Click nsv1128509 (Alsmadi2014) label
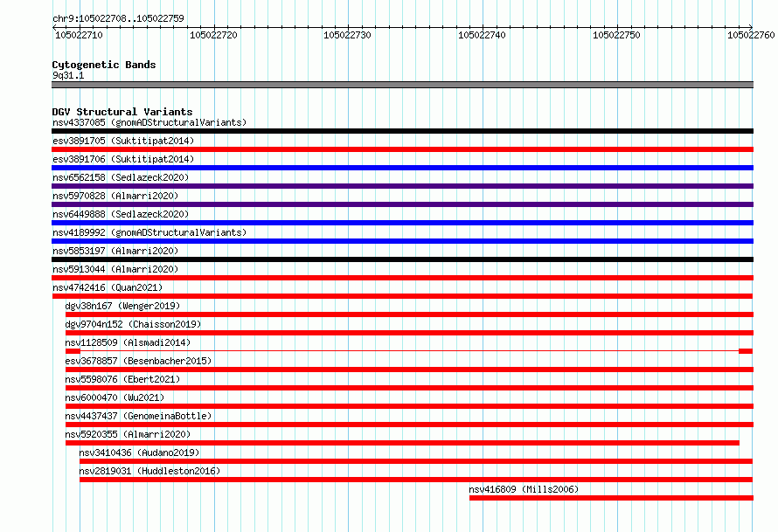 click(128, 342)
